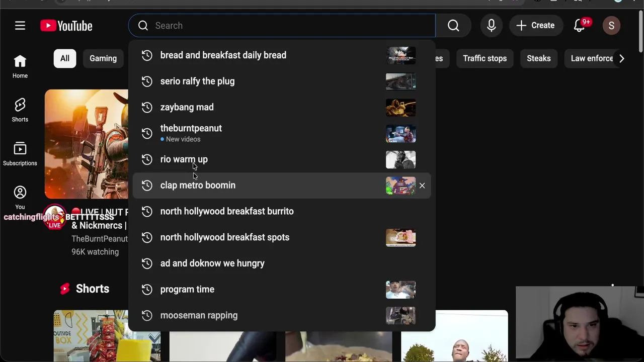The height and width of the screenshot is (362, 644).
Task: Open You section in sidebar
Action: coord(20,198)
